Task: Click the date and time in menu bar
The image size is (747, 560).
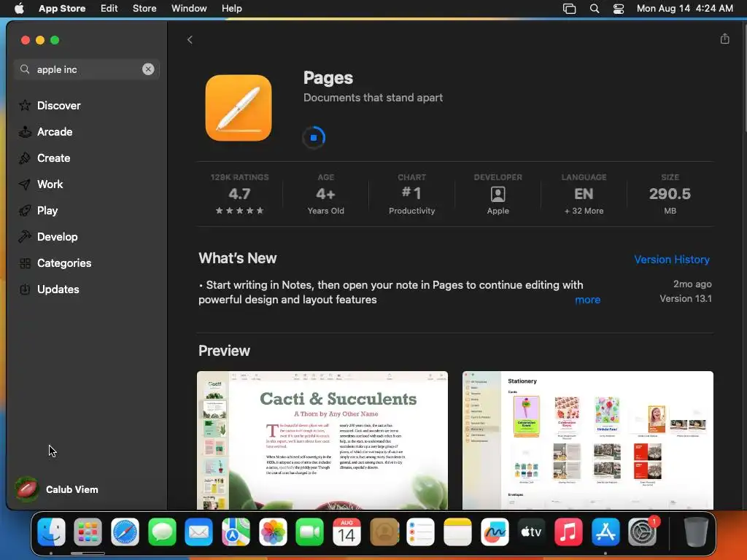Action: point(684,8)
